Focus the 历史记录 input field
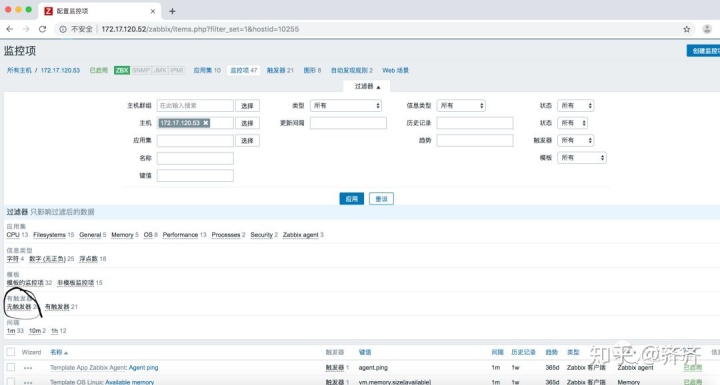This screenshot has height=385, width=720. 475,123
